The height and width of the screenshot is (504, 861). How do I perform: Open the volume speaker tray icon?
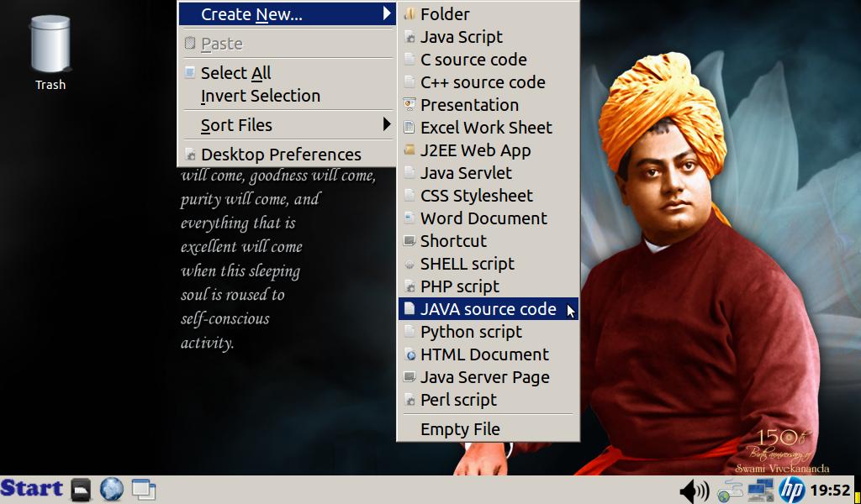pos(694,491)
